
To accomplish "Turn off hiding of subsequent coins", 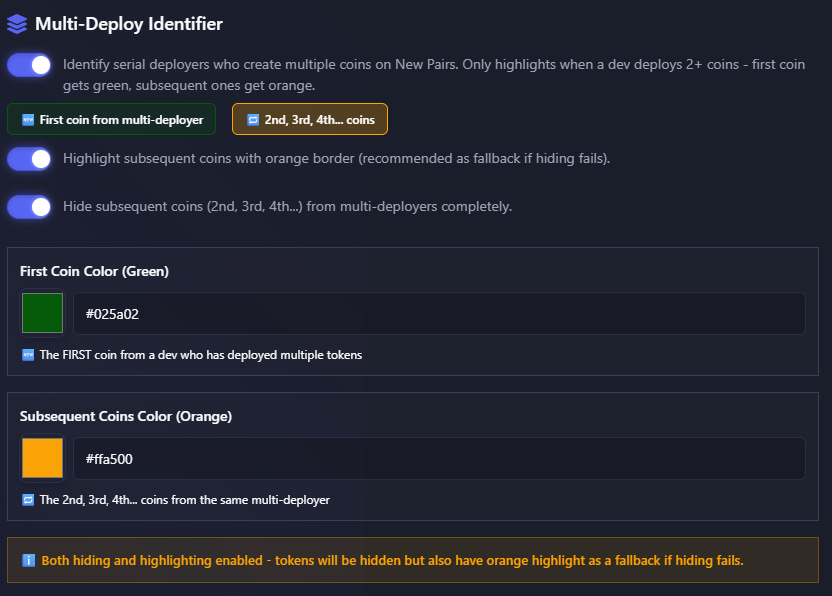I will point(29,207).
